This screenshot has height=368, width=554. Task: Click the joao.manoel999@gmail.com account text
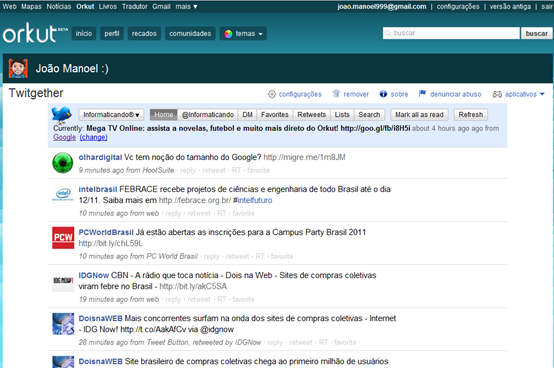(x=382, y=6)
